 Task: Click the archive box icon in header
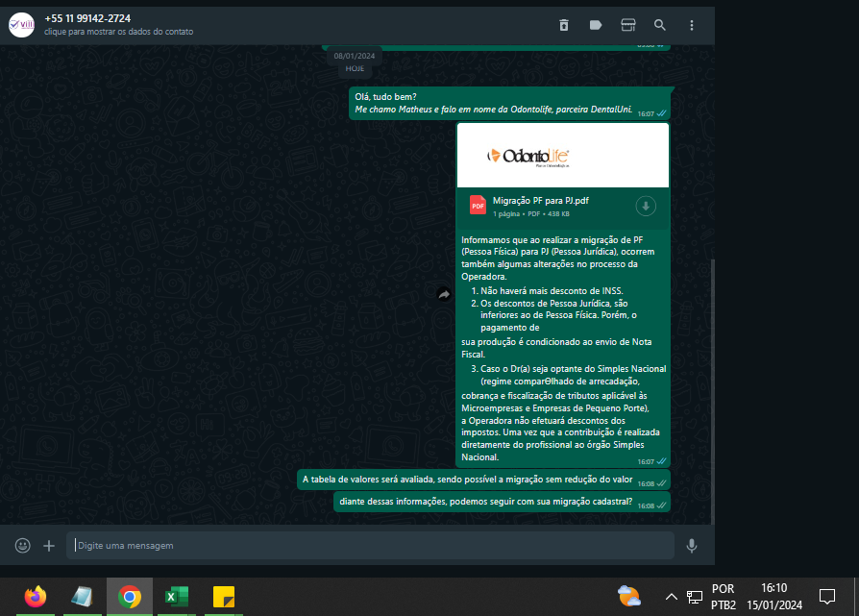click(627, 25)
